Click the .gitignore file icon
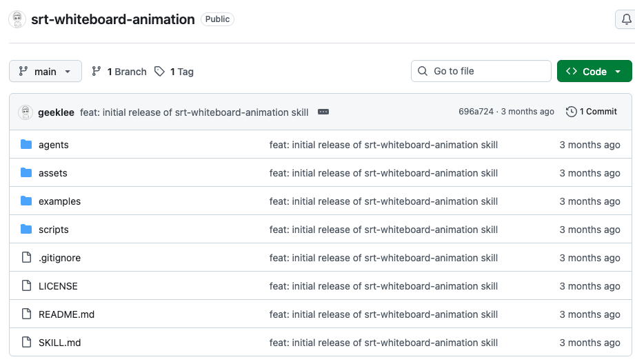 [26, 257]
